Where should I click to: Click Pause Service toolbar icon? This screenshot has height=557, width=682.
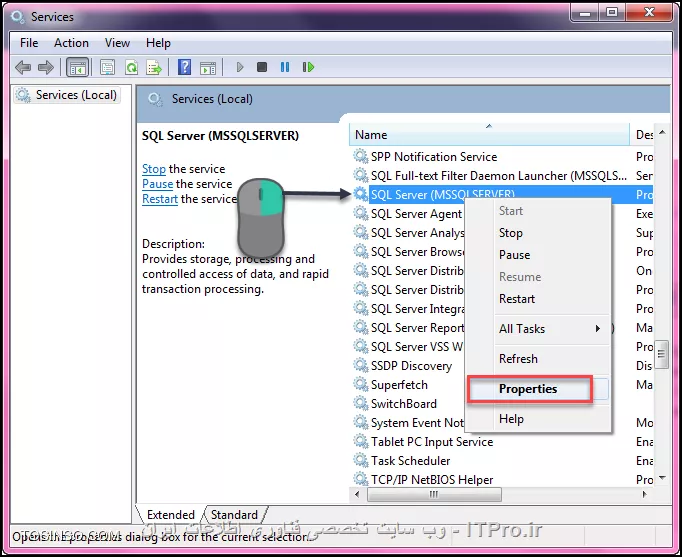[x=285, y=67]
